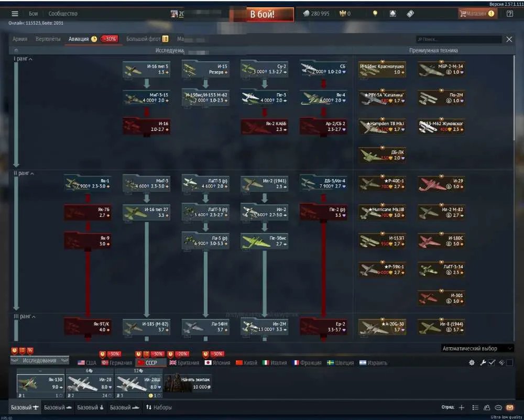Collapse the III ранг section
Image resolution: width=524 pixels, height=420 pixels.
coord(25,316)
